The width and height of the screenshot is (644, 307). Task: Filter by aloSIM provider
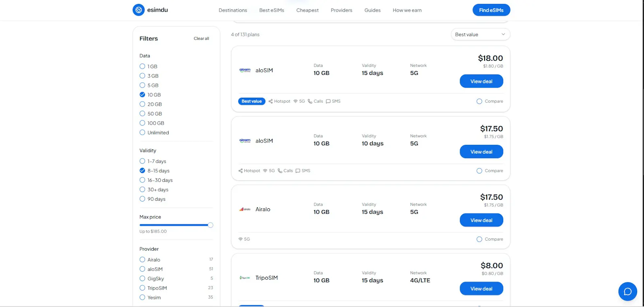click(142, 269)
